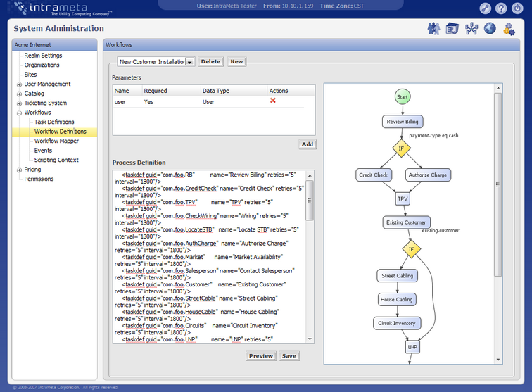The image size is (532, 392).
Task: Open Organizations in the tree
Action: [x=42, y=65]
